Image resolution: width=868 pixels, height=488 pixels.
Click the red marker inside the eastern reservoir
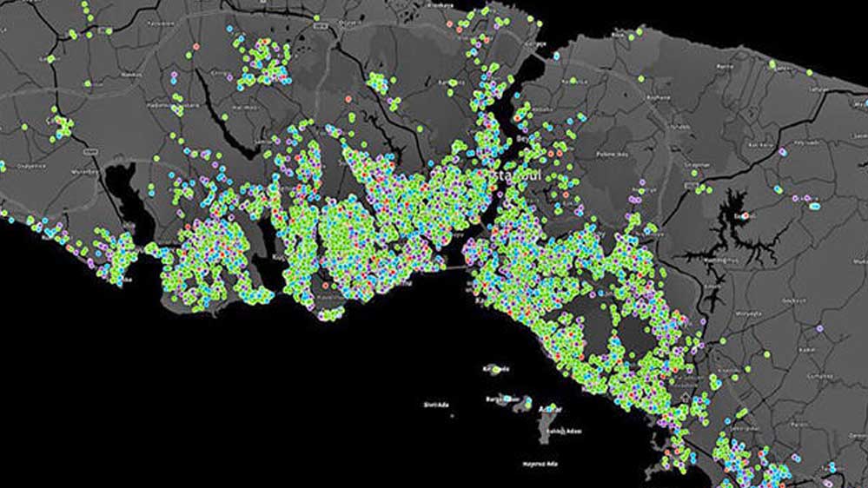(x=744, y=214)
